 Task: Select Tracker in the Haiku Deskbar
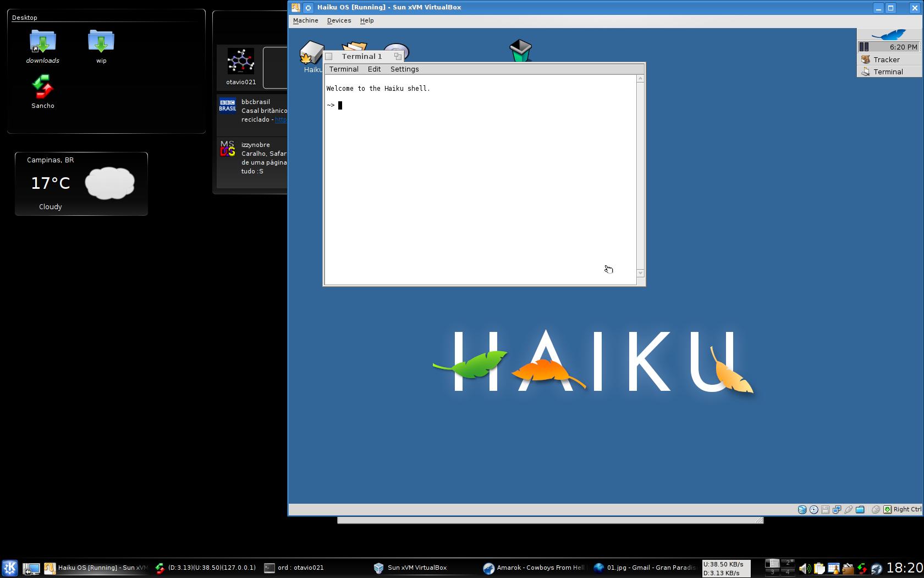click(889, 59)
